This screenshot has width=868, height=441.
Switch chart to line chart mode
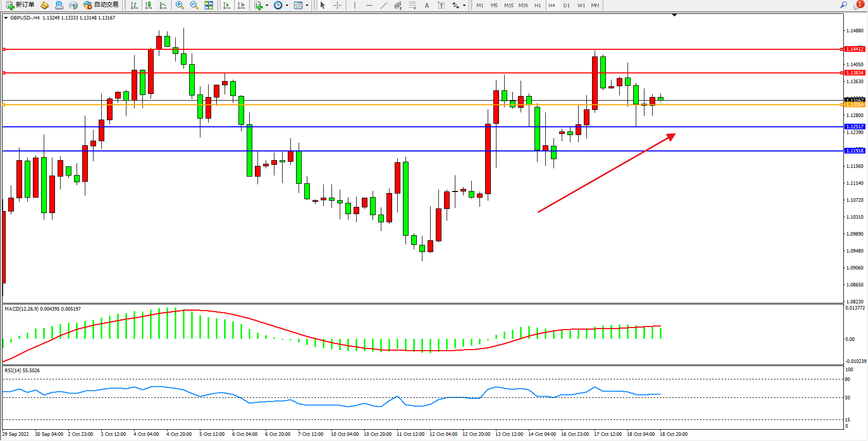click(163, 5)
